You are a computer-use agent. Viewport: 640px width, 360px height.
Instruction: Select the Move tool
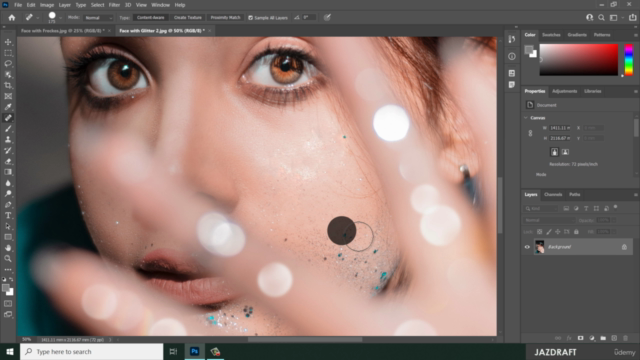coord(8,42)
